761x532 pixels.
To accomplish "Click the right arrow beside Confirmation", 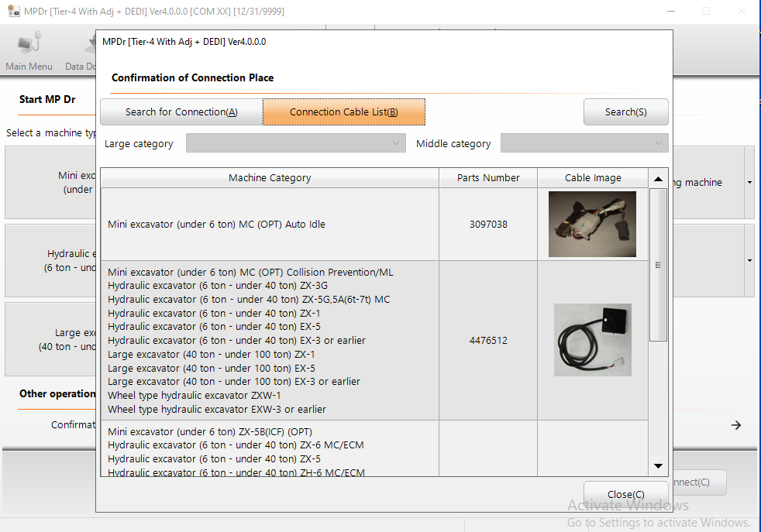I will pos(736,425).
